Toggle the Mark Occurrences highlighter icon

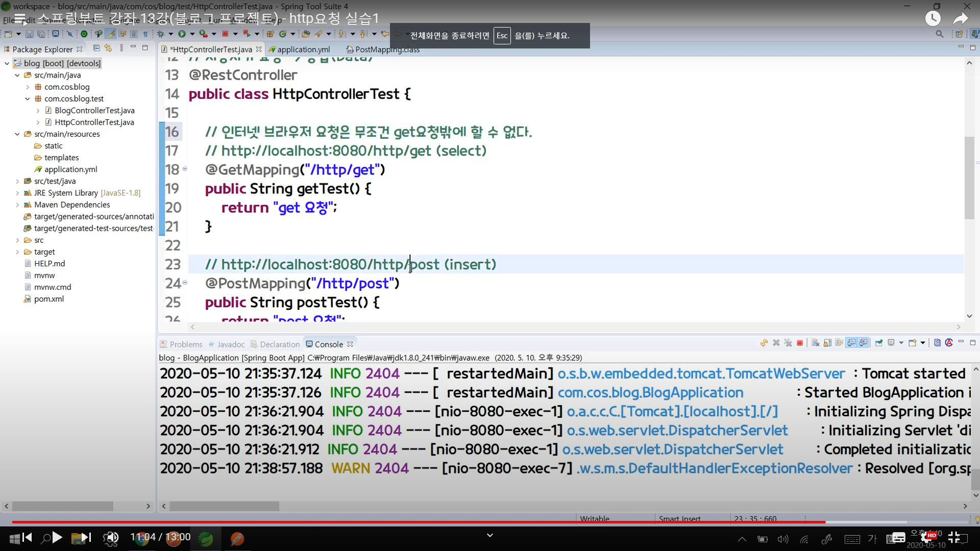(x=111, y=34)
